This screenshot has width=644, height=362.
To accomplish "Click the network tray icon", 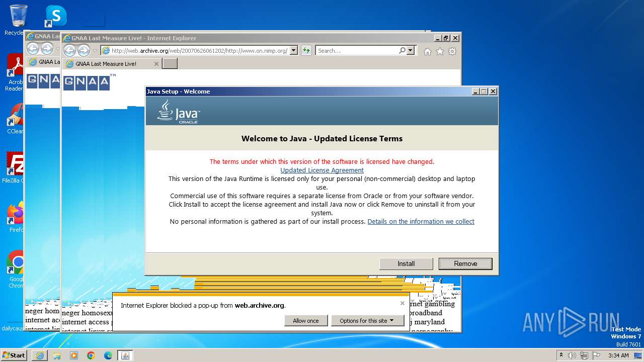I will (x=584, y=355).
